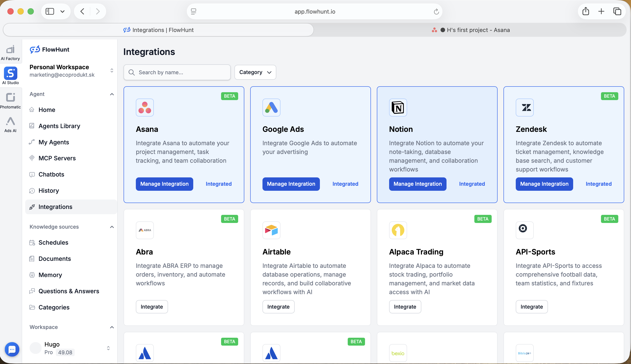
Task: Open the MCP Servers section
Action: [57, 158]
